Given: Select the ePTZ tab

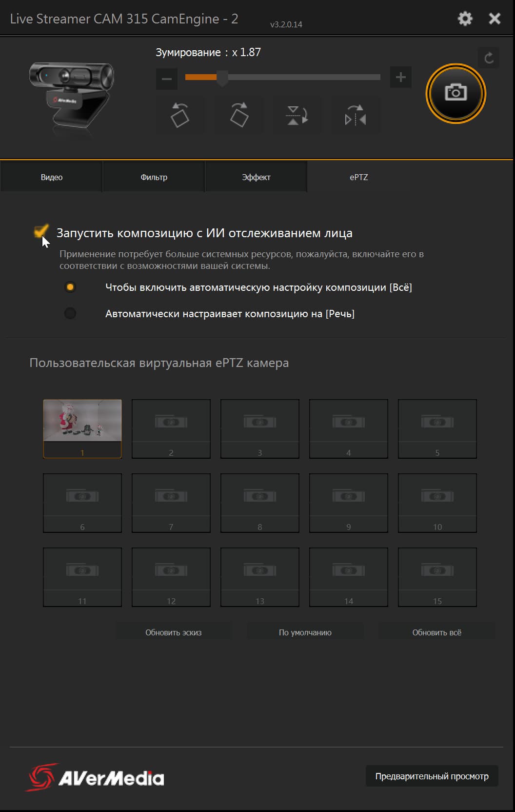Looking at the screenshot, I should point(358,177).
